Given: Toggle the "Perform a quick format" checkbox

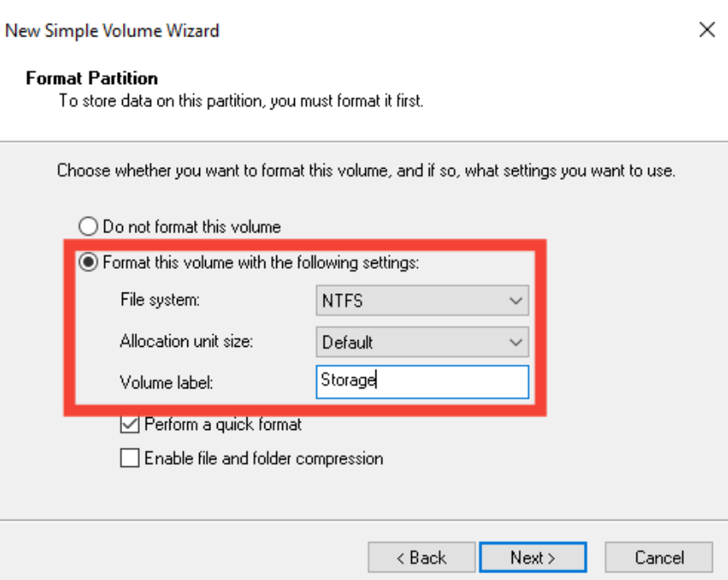Looking at the screenshot, I should (130, 424).
